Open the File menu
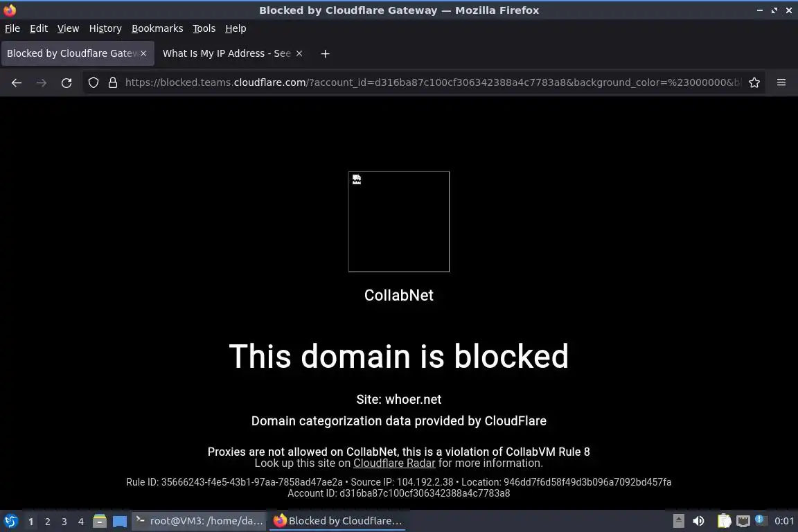 point(12,28)
